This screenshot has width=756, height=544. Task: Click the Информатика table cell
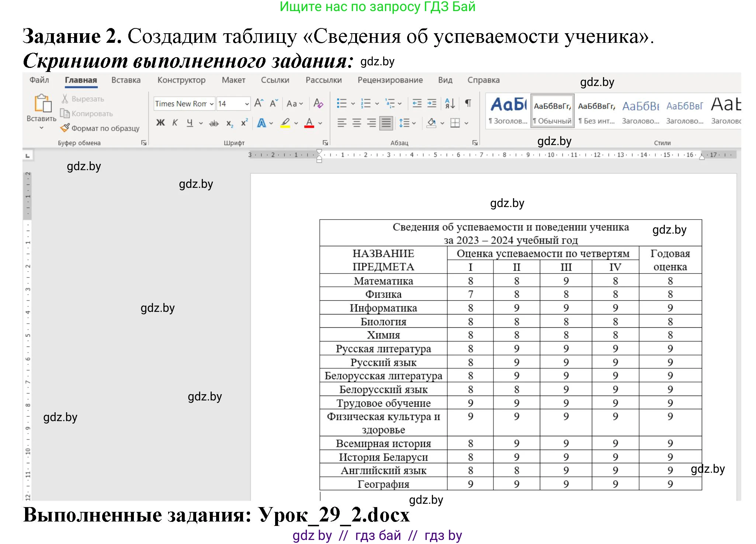click(384, 308)
